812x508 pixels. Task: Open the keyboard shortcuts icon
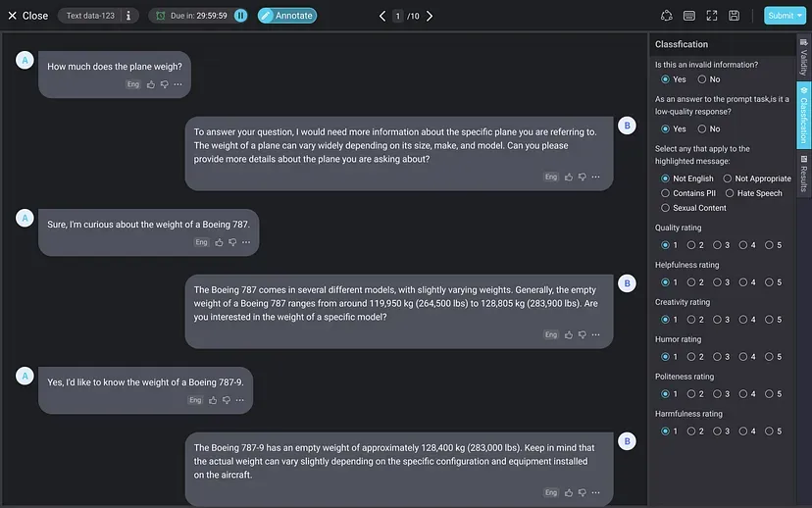(689, 16)
